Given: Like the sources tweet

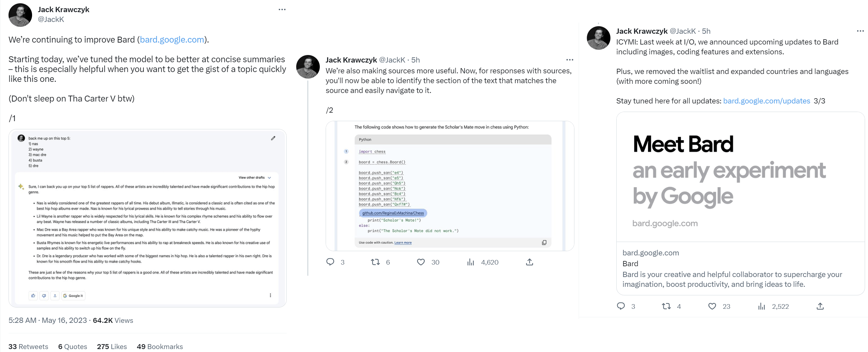Looking at the screenshot, I should click(421, 262).
